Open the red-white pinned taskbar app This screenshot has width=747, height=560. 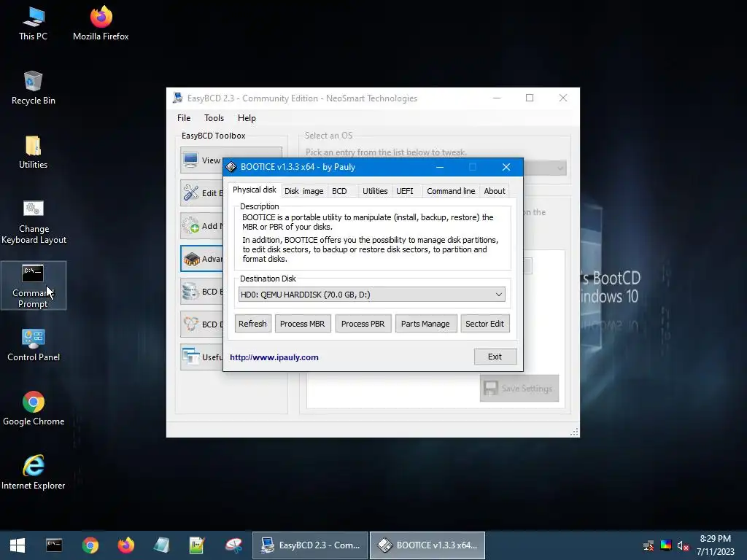233,545
